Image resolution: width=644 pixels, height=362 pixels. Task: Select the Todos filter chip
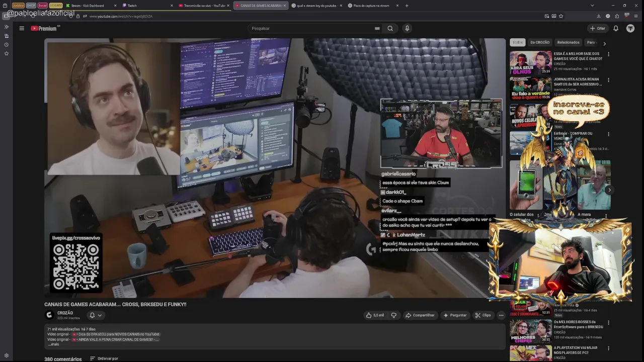518,42
